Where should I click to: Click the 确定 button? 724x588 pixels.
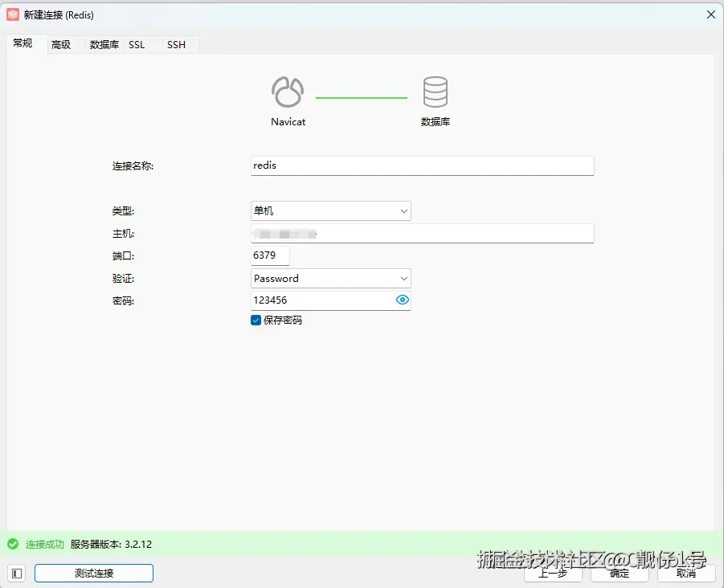click(620, 574)
